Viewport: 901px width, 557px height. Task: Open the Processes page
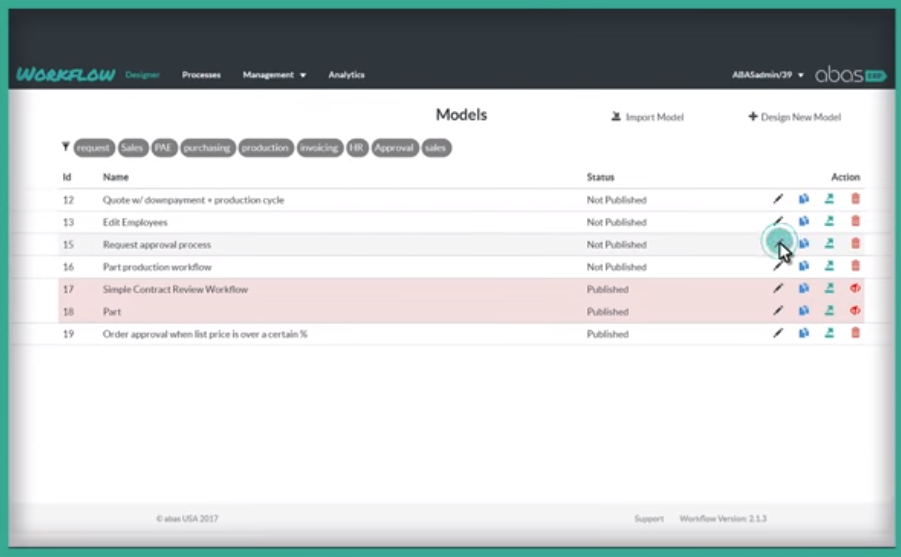click(x=201, y=75)
